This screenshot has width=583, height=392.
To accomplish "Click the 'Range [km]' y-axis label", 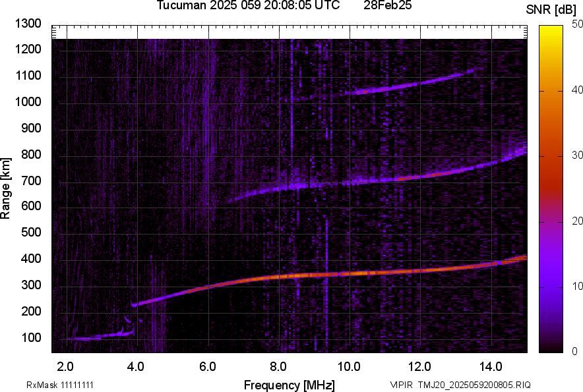I will (5, 188).
